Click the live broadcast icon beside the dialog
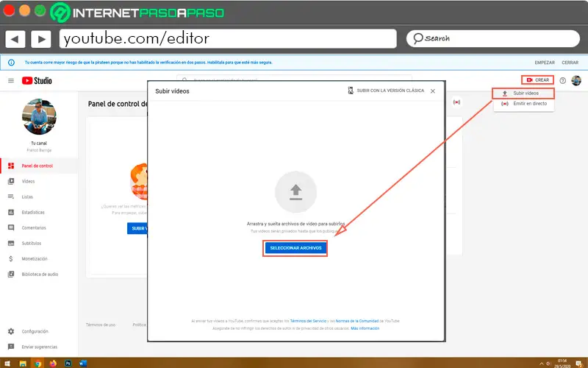 coord(456,102)
